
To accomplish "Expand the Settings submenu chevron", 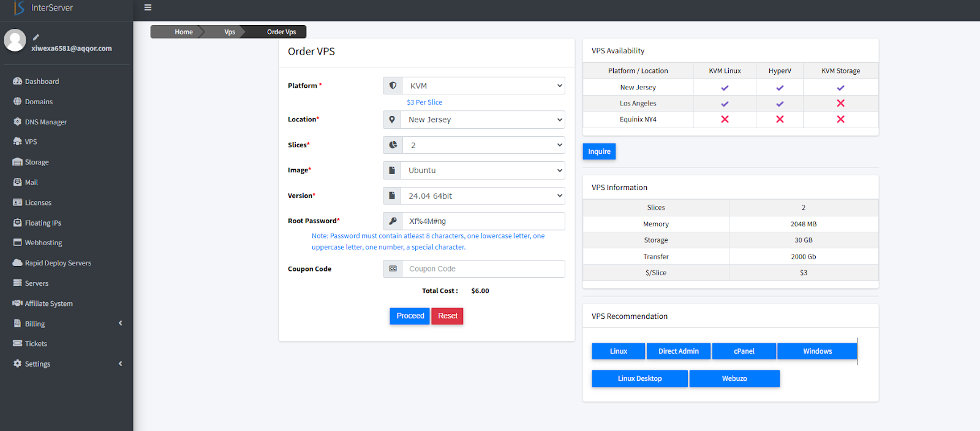I will pyautogui.click(x=120, y=364).
